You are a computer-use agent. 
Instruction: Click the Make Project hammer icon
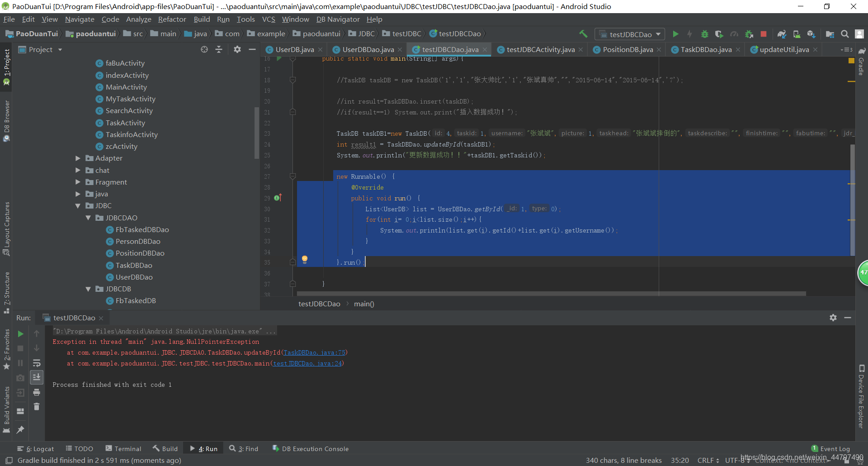(x=583, y=34)
